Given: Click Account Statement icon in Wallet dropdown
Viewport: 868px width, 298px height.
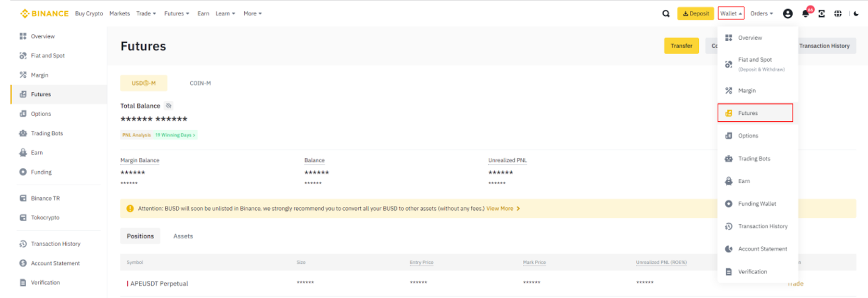Looking at the screenshot, I should pyautogui.click(x=729, y=249).
